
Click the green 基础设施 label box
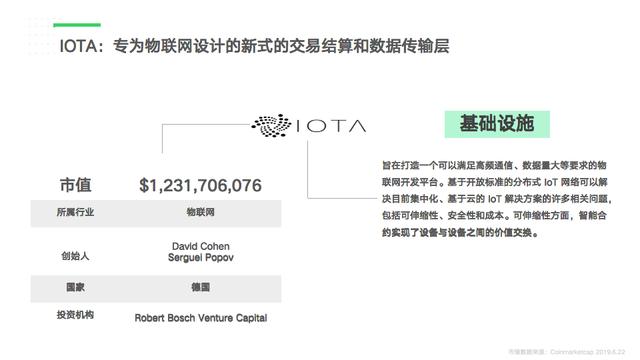497,124
